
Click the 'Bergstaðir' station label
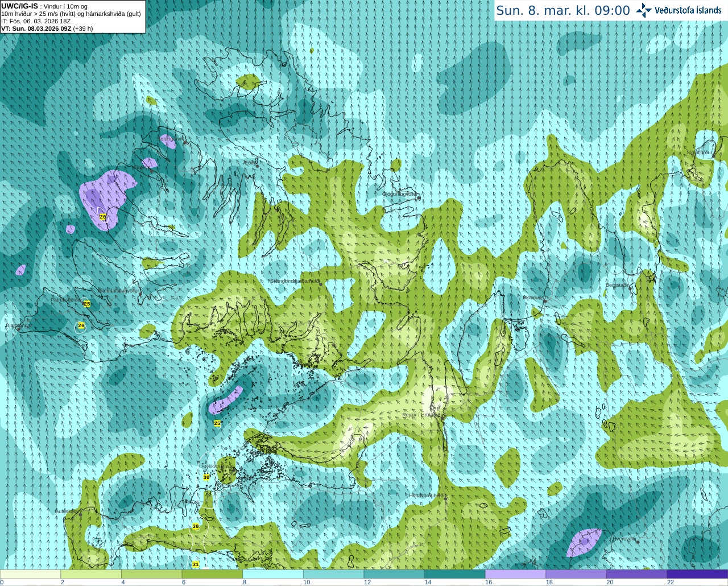pos(617,285)
